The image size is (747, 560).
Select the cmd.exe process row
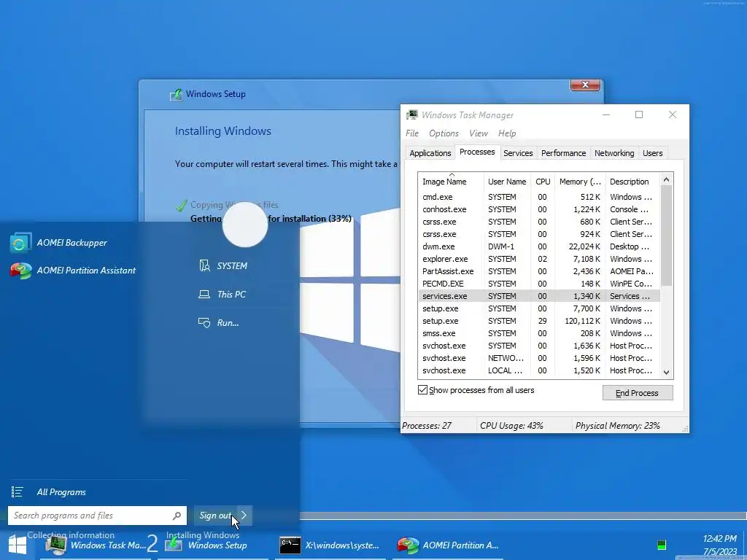pyautogui.click(x=539, y=197)
